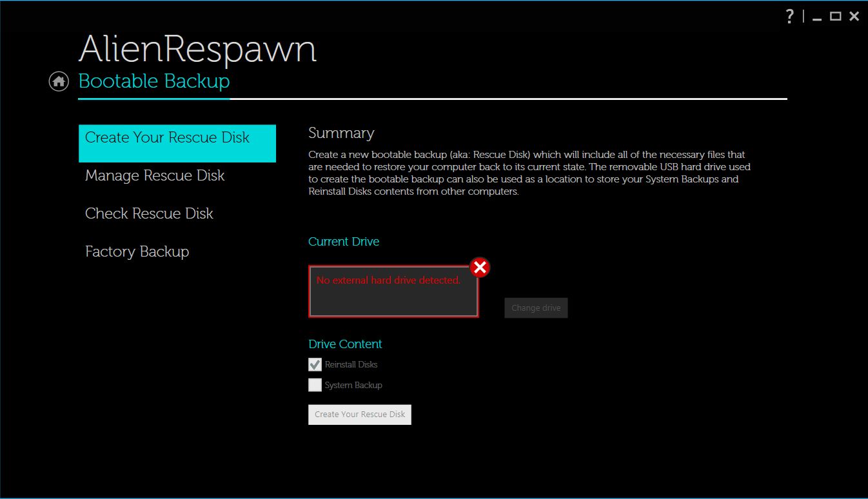Go to the Home screen icon
Image resolution: width=868 pixels, height=499 pixels.
tap(59, 81)
